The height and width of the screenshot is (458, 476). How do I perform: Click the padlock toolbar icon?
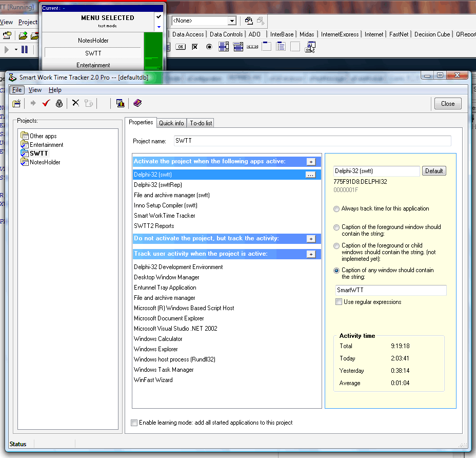pos(59,103)
